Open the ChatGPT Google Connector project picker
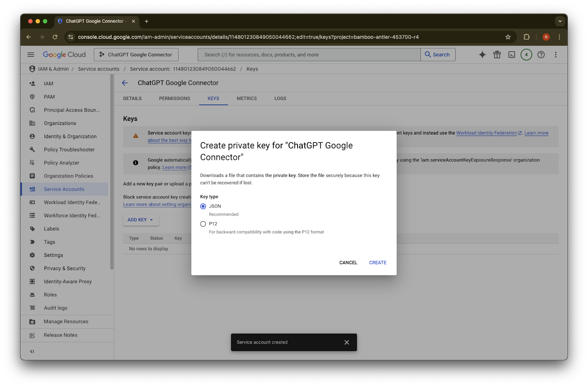The width and height of the screenshot is (588, 387). 136,55
